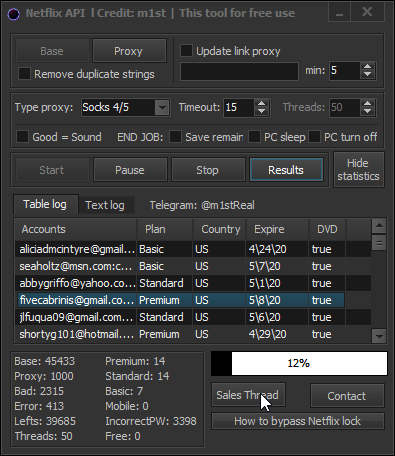
Task: Click Premium plan cell in fivecabrinis row
Action: pos(165,300)
